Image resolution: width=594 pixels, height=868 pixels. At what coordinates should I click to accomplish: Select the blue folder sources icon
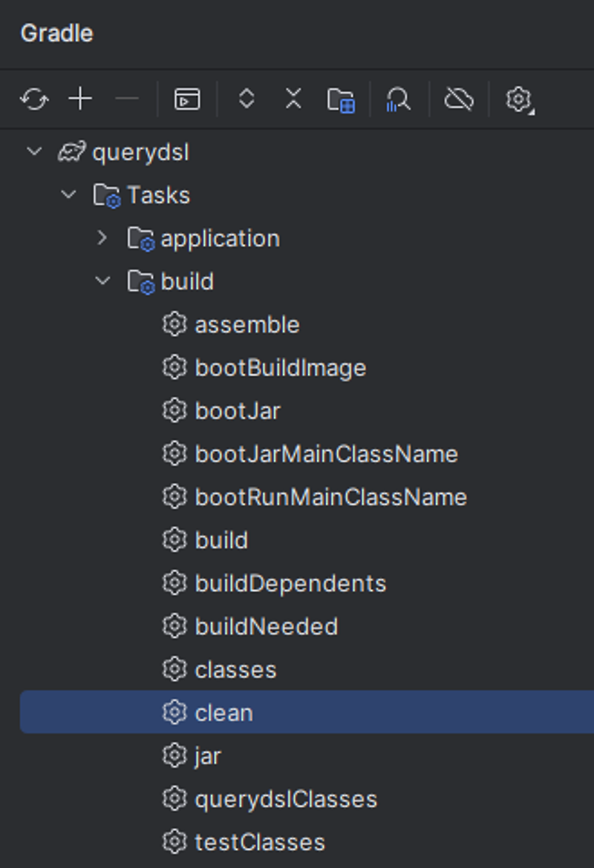tap(339, 99)
